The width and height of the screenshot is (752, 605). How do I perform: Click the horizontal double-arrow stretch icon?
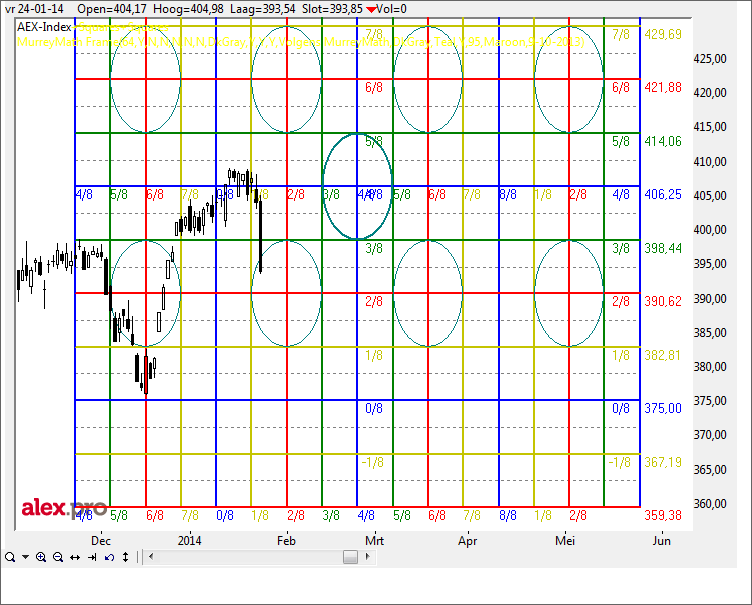[x=75, y=557]
